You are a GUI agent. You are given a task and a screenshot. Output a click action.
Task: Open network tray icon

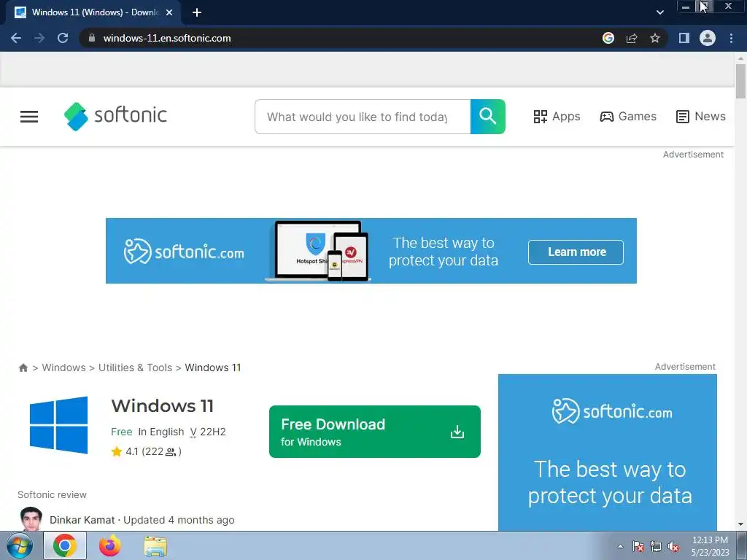point(656,546)
